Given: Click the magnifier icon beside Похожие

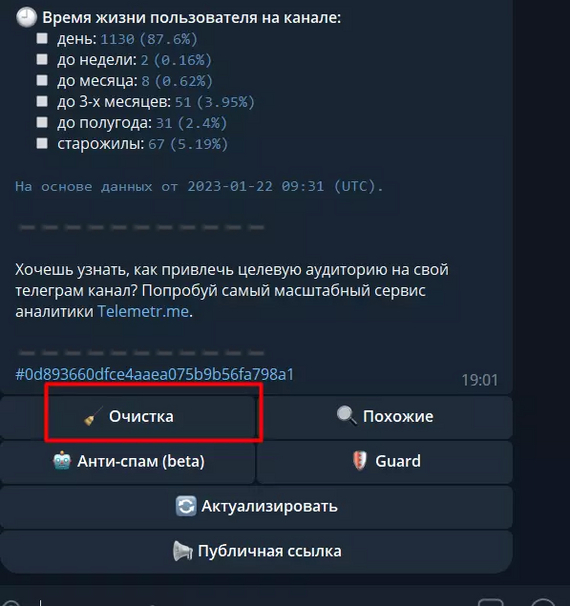Looking at the screenshot, I should 346,416.
